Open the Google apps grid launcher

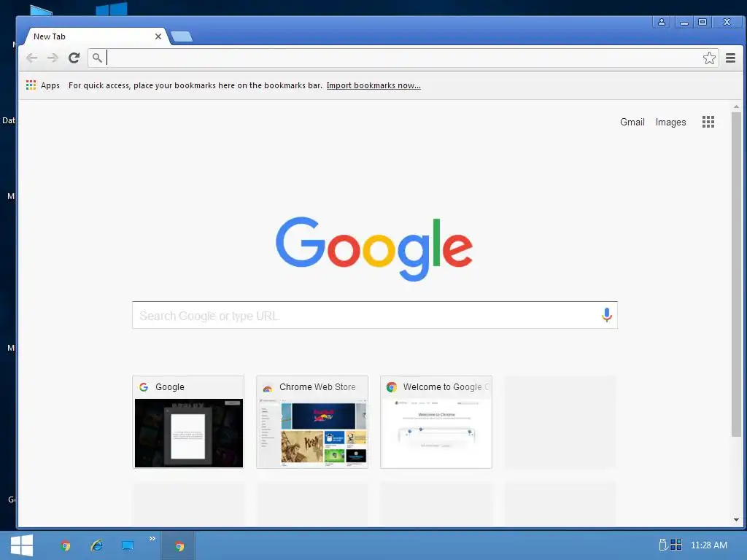tap(708, 122)
